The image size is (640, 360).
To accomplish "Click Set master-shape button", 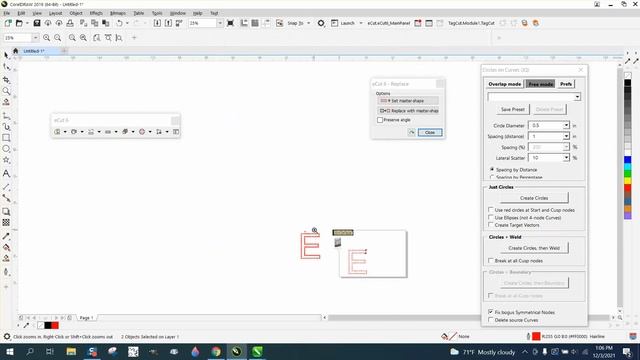I will 408,100.
